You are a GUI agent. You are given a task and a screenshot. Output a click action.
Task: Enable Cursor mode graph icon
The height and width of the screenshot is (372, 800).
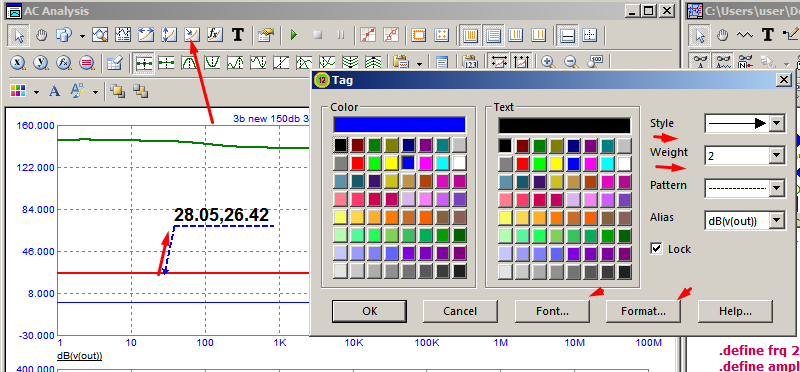coord(123,35)
